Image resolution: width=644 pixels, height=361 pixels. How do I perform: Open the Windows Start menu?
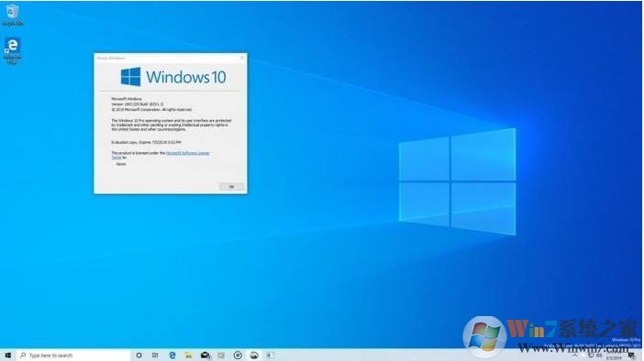coord(8,356)
